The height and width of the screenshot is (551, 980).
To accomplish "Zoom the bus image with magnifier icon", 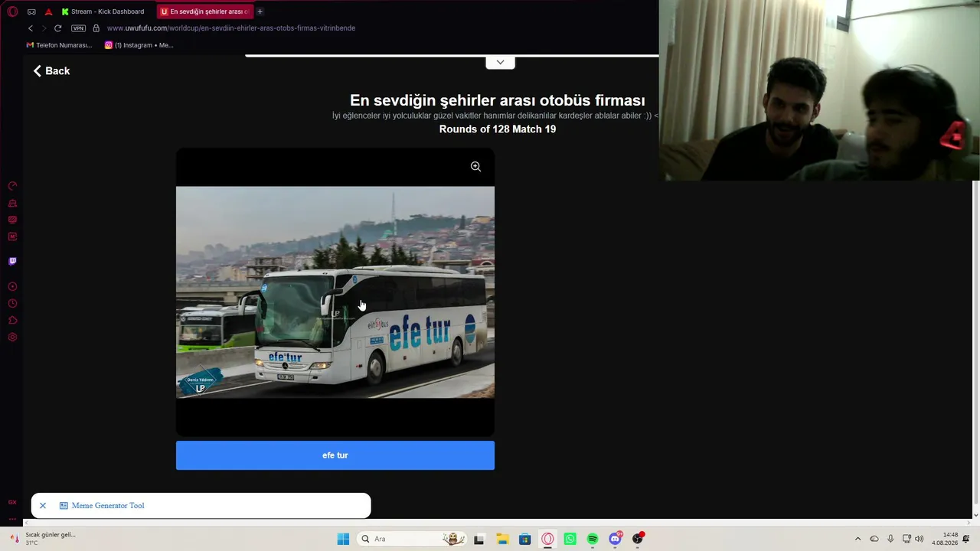I will tap(475, 167).
